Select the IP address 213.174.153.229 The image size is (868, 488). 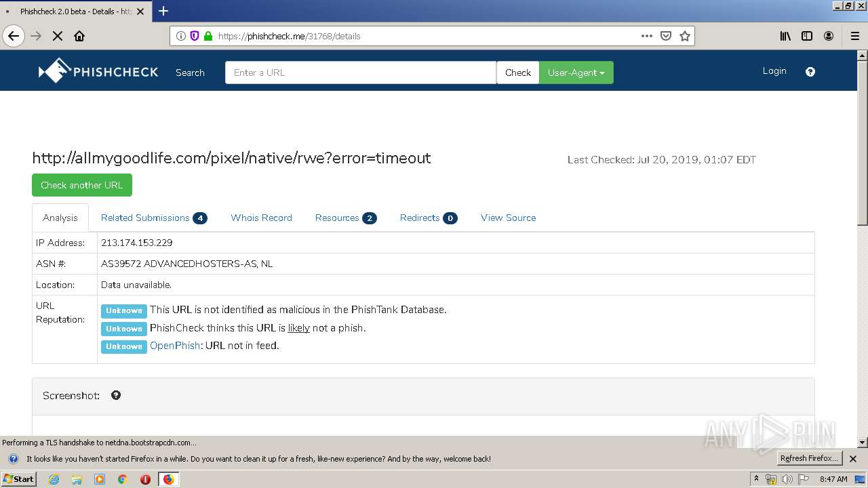tap(137, 243)
